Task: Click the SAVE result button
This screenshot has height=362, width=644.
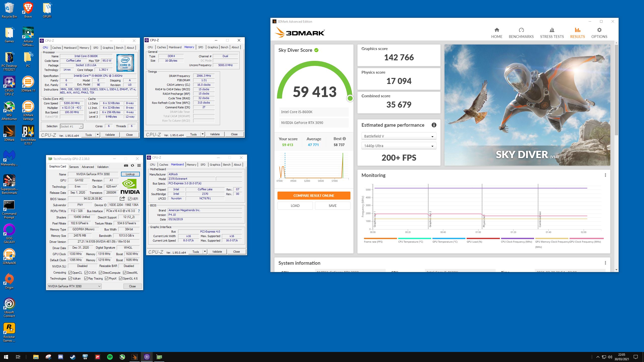Action: [x=333, y=206]
